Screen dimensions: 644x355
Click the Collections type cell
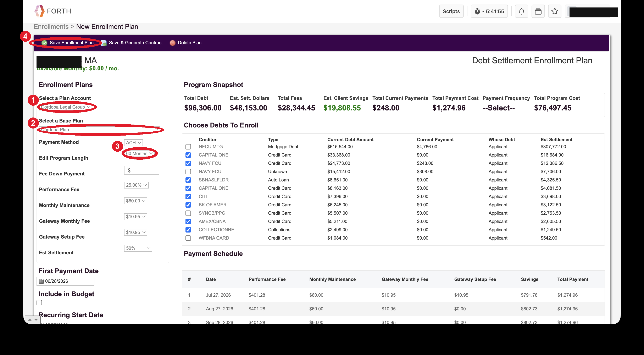(x=279, y=230)
